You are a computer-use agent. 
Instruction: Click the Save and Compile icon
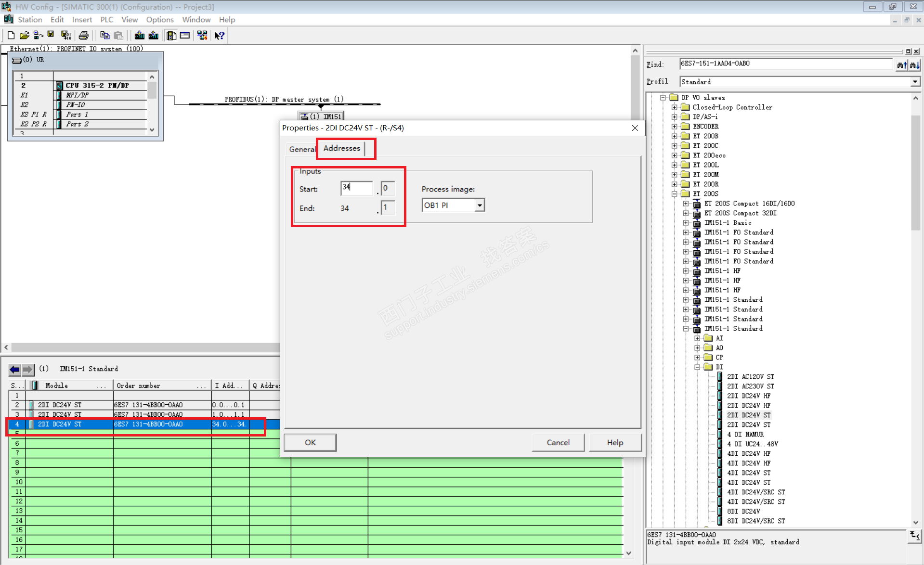tap(66, 35)
